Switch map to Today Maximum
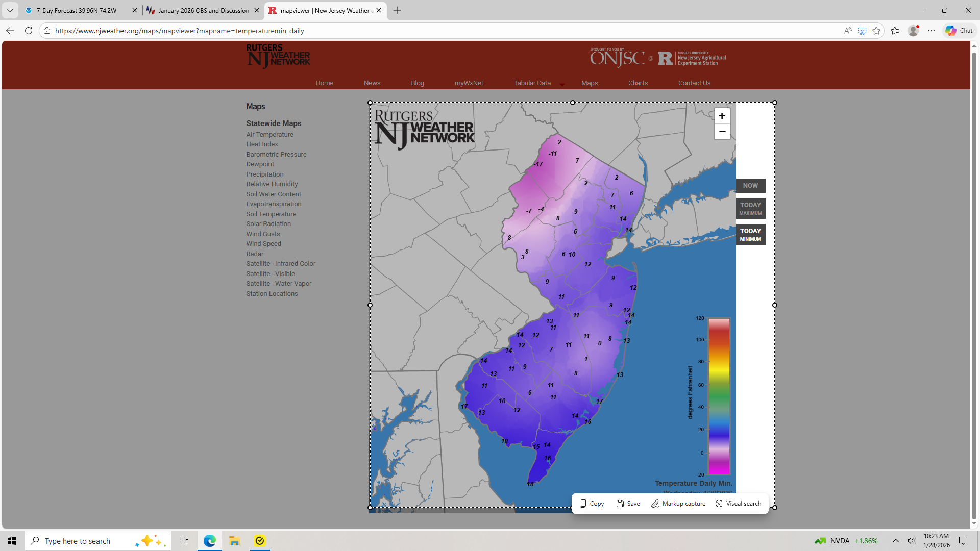980x551 pixels. click(x=750, y=208)
